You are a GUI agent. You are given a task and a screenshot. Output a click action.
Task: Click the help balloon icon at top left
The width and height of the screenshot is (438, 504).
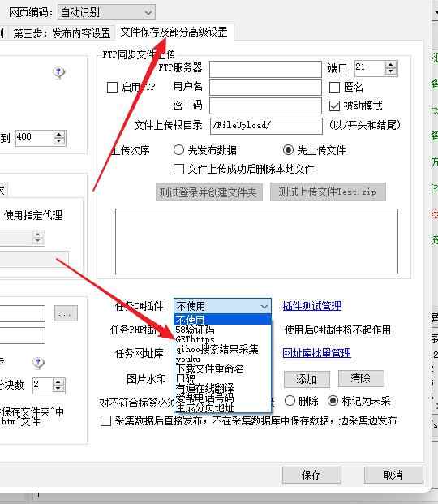pos(59,72)
